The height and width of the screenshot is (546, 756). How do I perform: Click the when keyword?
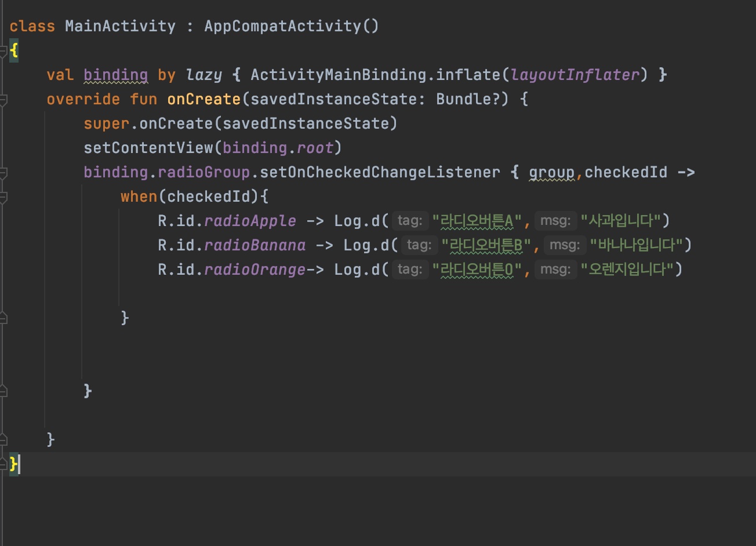coord(139,196)
